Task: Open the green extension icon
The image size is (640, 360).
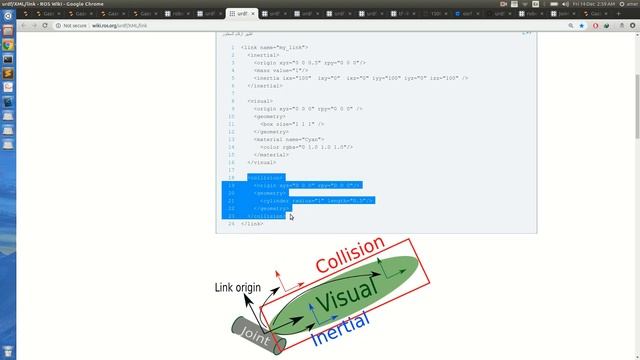Action: pos(607,25)
